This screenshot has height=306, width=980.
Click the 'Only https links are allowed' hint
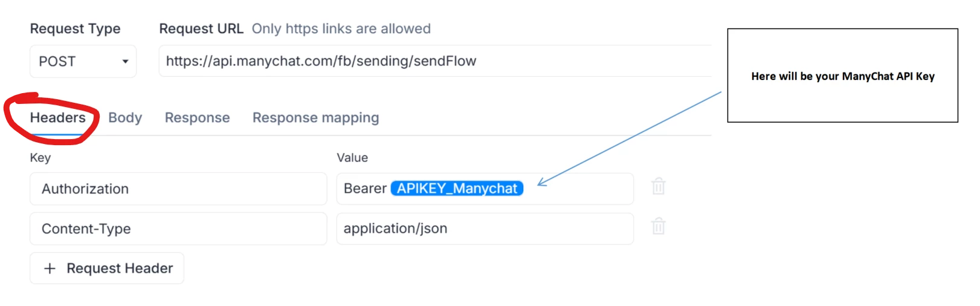[x=341, y=28]
